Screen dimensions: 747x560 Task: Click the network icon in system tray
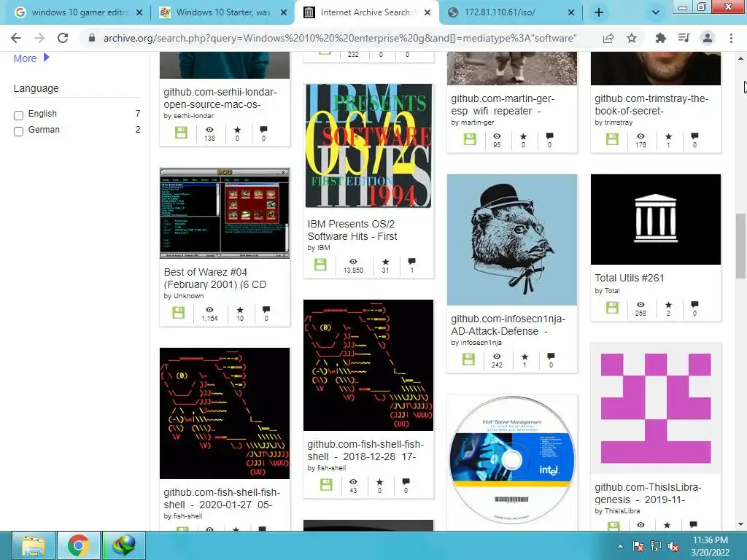click(656, 546)
